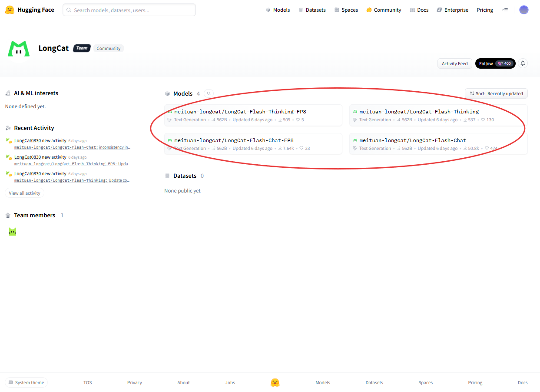The height and width of the screenshot is (392, 540).
Task: Go to Models in top navigation
Action: pyautogui.click(x=278, y=10)
